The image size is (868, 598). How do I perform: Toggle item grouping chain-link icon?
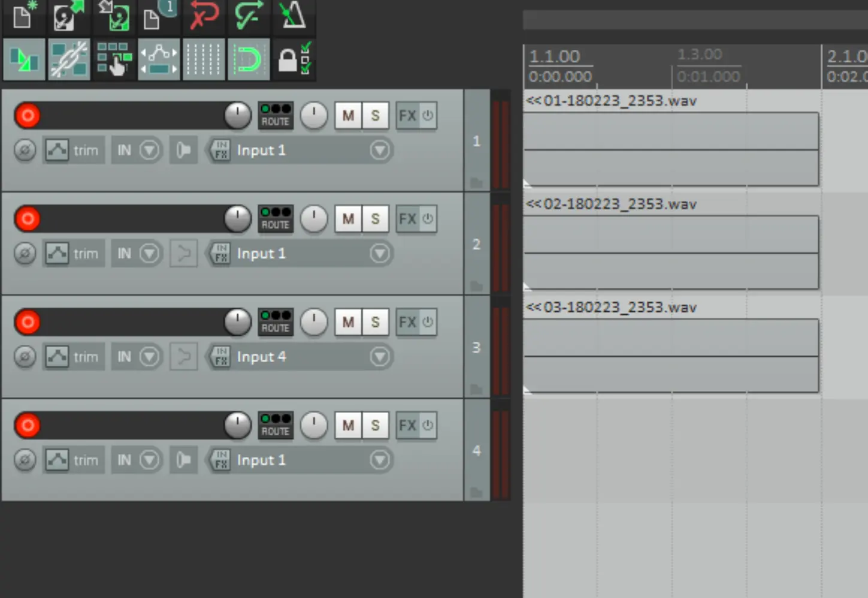point(69,60)
